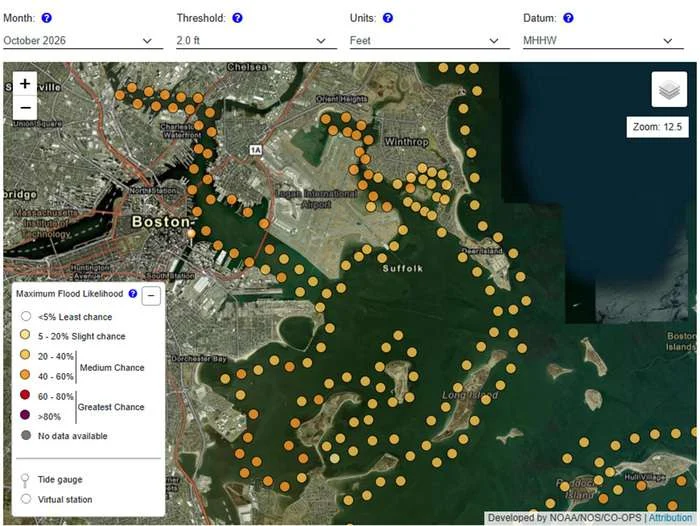This screenshot has width=700, height=526.
Task: Open the map layers switcher
Action: click(x=669, y=89)
